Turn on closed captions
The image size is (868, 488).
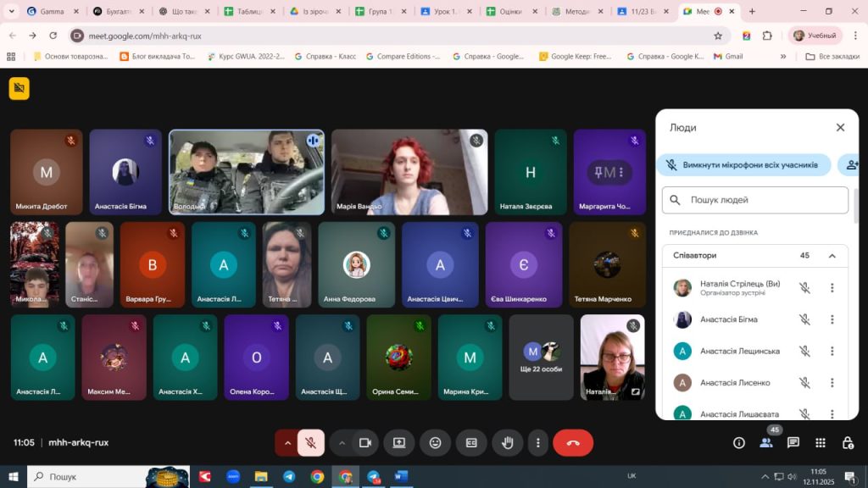471,442
